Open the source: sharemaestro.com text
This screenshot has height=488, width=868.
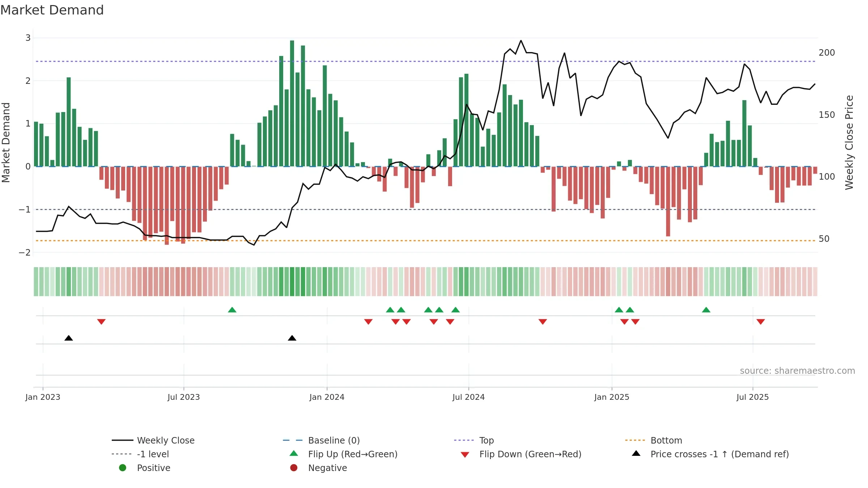pos(797,371)
